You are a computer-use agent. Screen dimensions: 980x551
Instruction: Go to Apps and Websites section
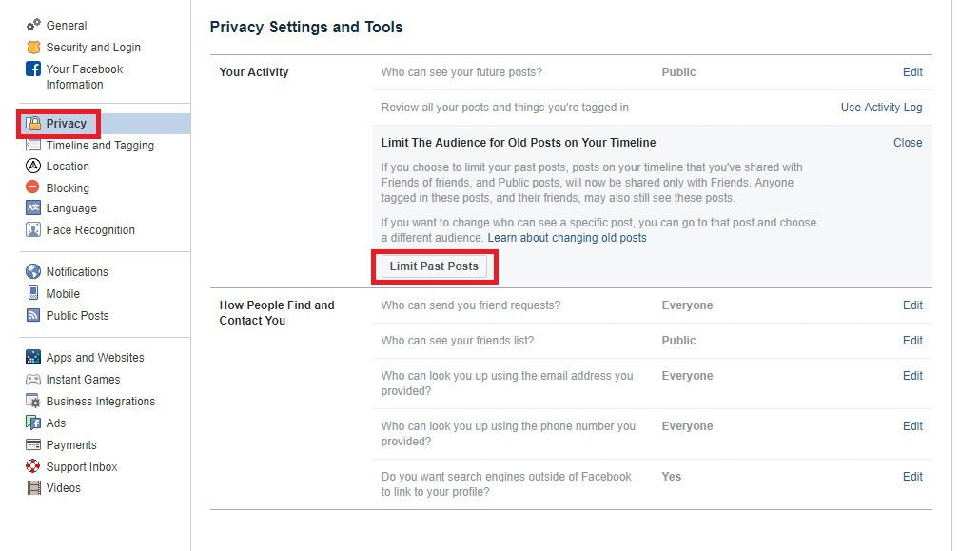point(95,357)
